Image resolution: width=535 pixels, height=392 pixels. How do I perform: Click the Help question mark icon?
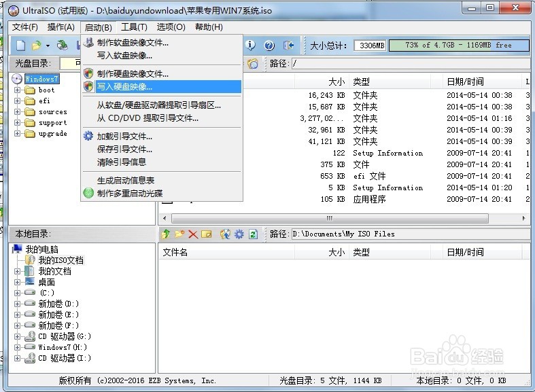270,46
